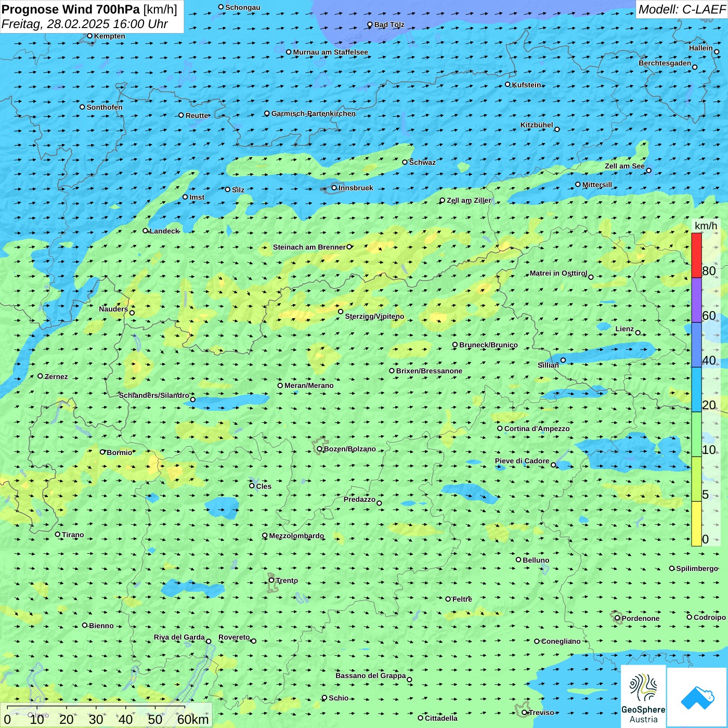728x728 pixels.
Task: Click the blue cloud logo in the corner
Action: tap(697, 697)
